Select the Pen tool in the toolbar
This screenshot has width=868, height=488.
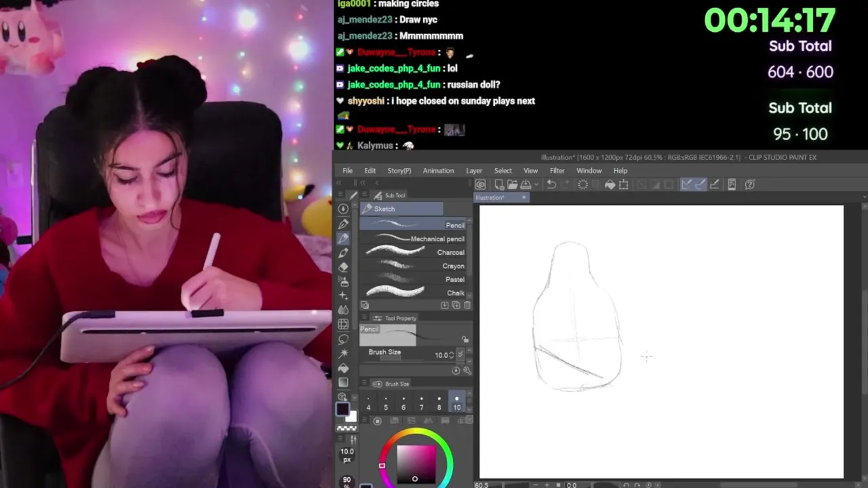tap(343, 224)
